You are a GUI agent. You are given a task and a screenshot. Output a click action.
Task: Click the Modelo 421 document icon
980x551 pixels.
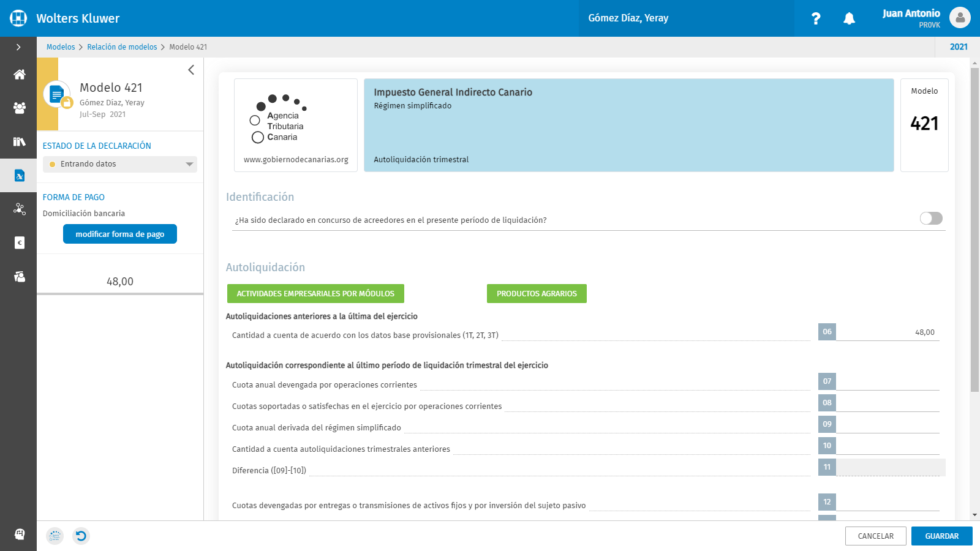click(57, 94)
